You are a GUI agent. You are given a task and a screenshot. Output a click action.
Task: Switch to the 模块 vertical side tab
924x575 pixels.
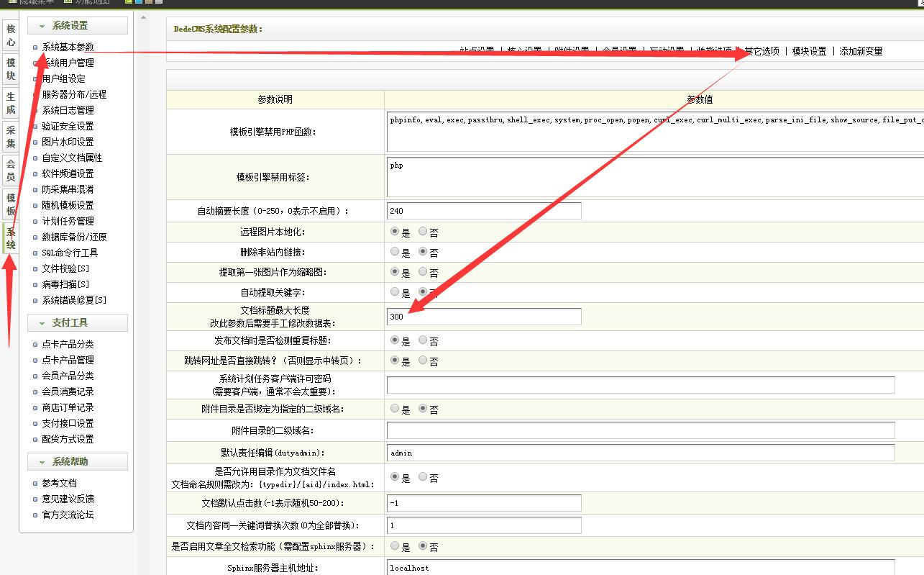tap(11, 69)
